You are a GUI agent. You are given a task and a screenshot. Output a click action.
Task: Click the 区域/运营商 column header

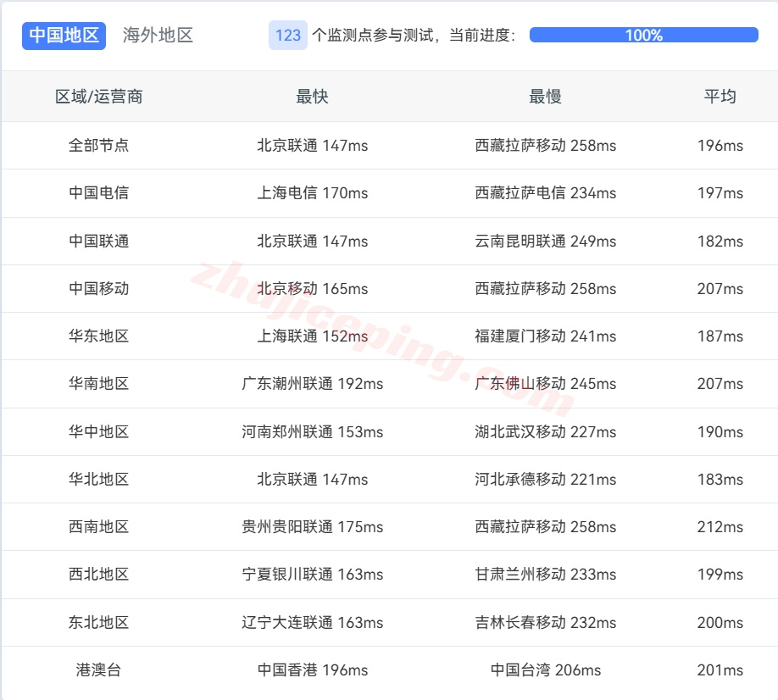click(x=99, y=97)
